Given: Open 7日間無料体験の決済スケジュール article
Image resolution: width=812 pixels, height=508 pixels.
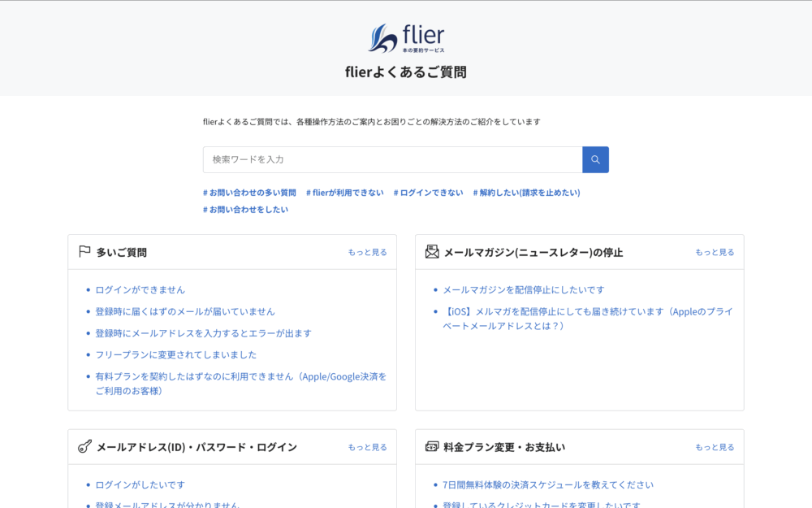Looking at the screenshot, I should click(x=547, y=485).
